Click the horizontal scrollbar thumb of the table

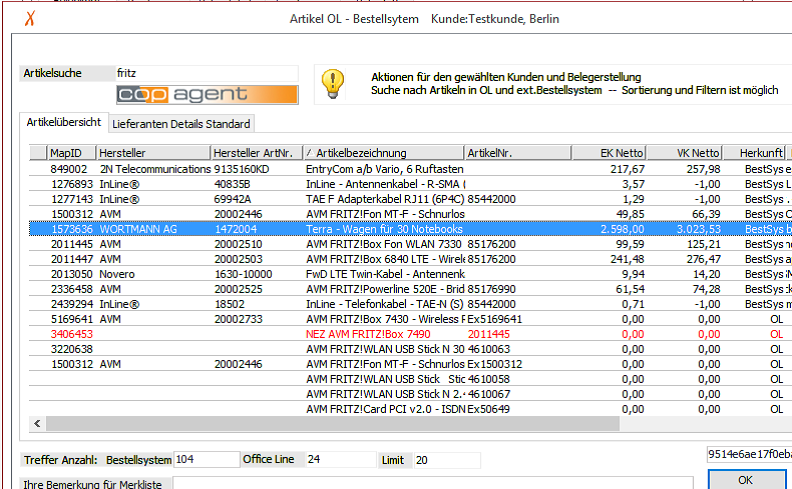pyautogui.click(x=332, y=423)
